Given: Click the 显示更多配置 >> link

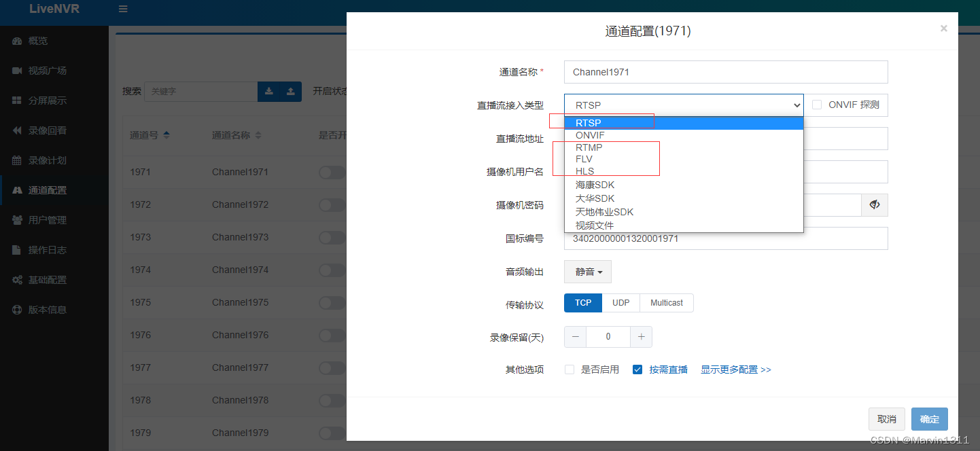Looking at the screenshot, I should point(736,369).
